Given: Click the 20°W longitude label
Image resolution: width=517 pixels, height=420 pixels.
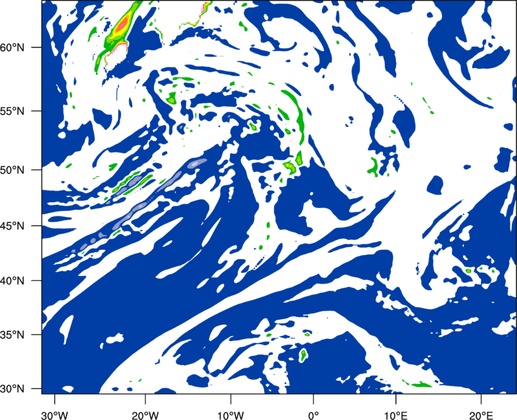Looking at the screenshot, I should (145, 415).
